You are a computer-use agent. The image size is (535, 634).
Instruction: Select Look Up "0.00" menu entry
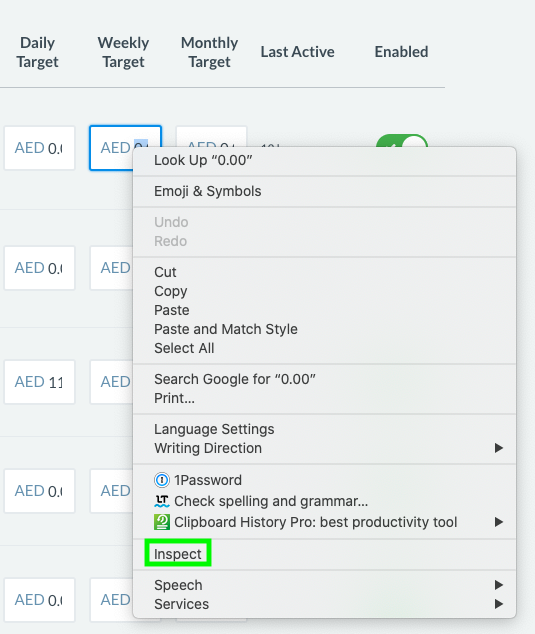(203, 161)
